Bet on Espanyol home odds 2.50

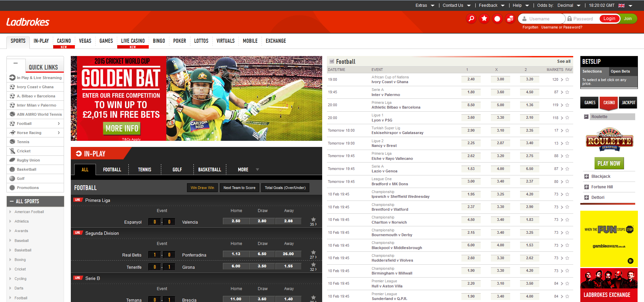pos(236,221)
